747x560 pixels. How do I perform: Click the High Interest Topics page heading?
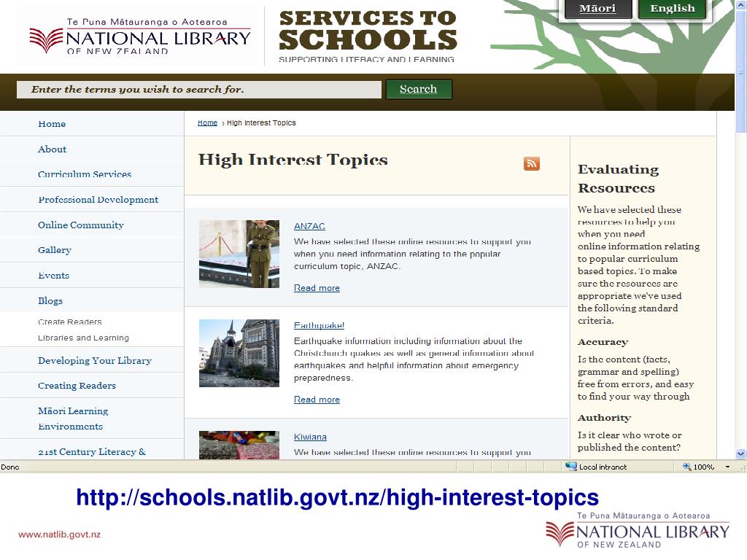tap(293, 160)
